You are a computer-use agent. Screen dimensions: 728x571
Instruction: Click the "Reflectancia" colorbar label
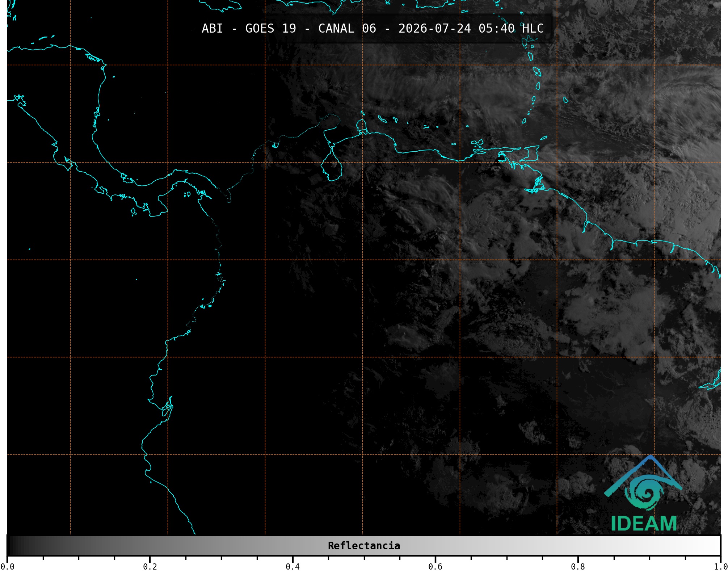tap(364, 546)
